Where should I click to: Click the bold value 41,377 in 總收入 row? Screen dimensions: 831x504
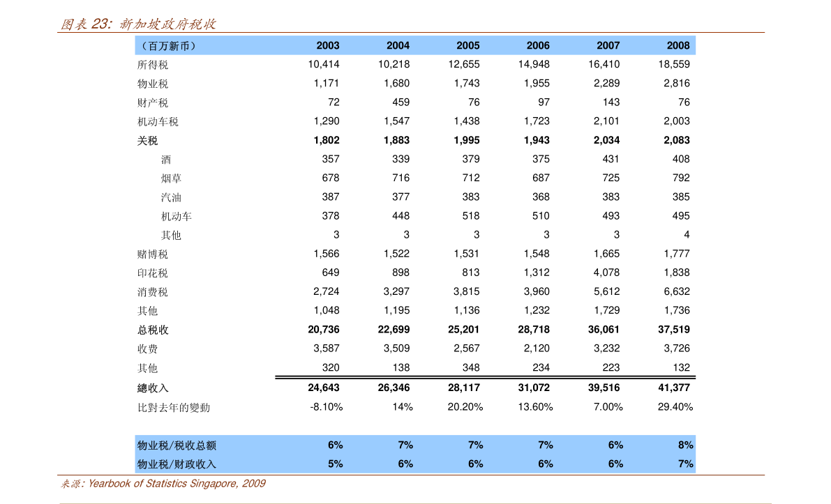pyautogui.click(x=673, y=388)
